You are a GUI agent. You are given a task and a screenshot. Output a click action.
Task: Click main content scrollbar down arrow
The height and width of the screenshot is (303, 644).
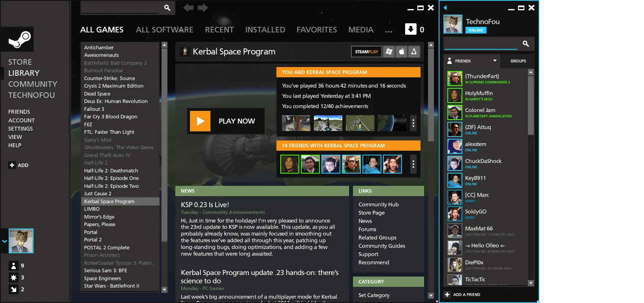[431, 296]
